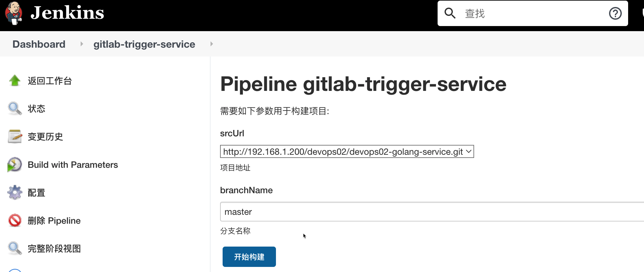Viewport: 644px width, 272px height.
Task: Open 完整阶段视图 sidebar link
Action: (x=54, y=248)
